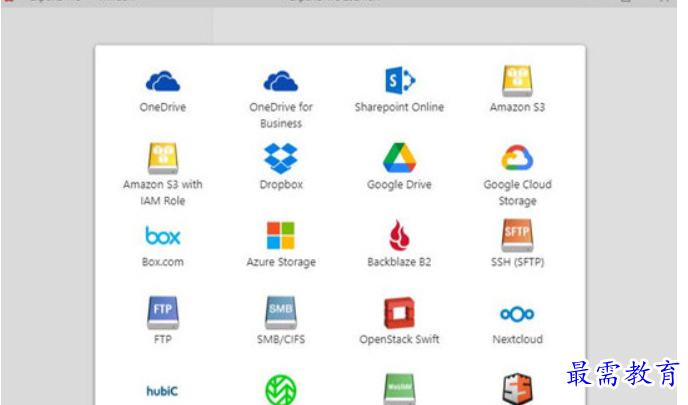Click the "Nextcloud" label

(517, 339)
